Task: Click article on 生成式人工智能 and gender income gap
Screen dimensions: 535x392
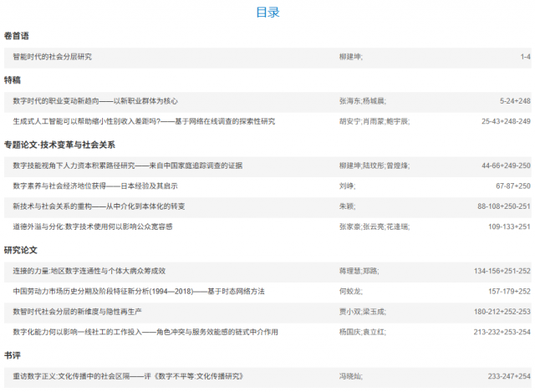Action: 144,121
